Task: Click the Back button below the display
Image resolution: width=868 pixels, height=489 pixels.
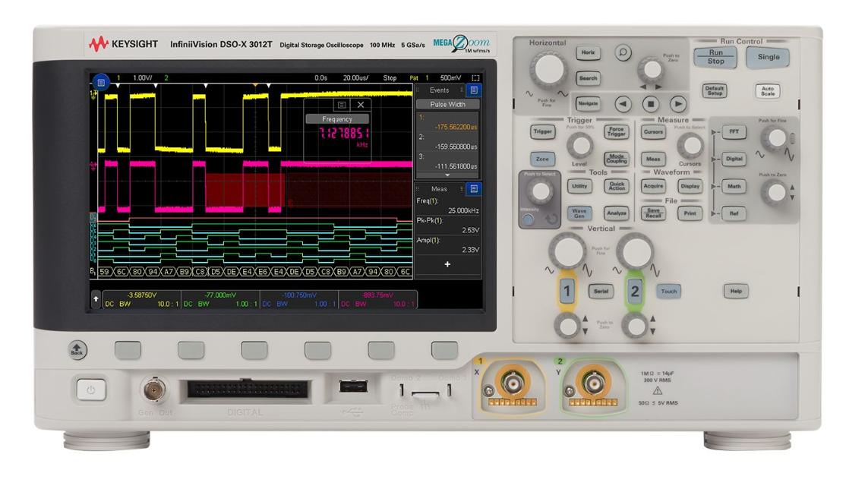Action: pyautogui.click(x=77, y=350)
